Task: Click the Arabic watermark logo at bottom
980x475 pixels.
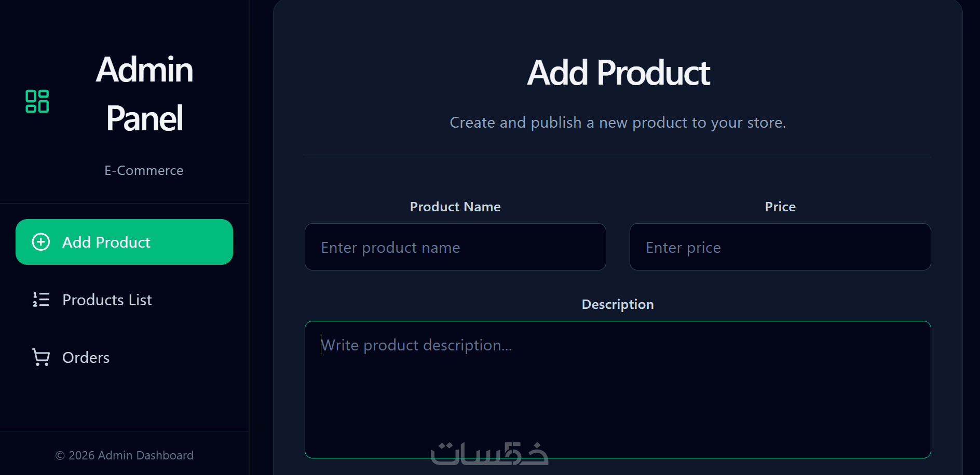Action: tap(489, 454)
